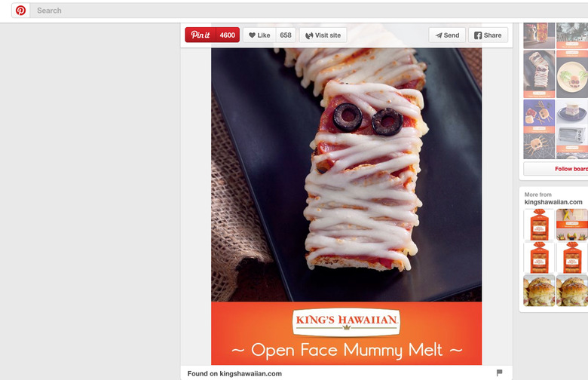Open the face plate board thumbnail
Screen dimensions: 588x380
pos(572,74)
